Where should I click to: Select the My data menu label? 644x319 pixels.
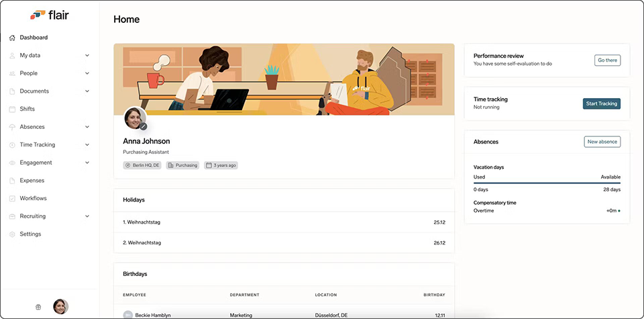point(30,56)
